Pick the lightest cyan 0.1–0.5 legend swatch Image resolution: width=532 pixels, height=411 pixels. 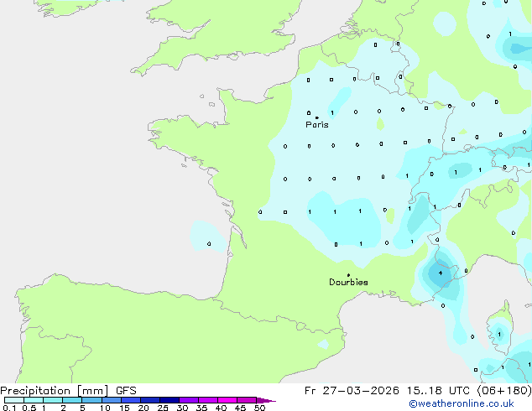tap(14, 400)
